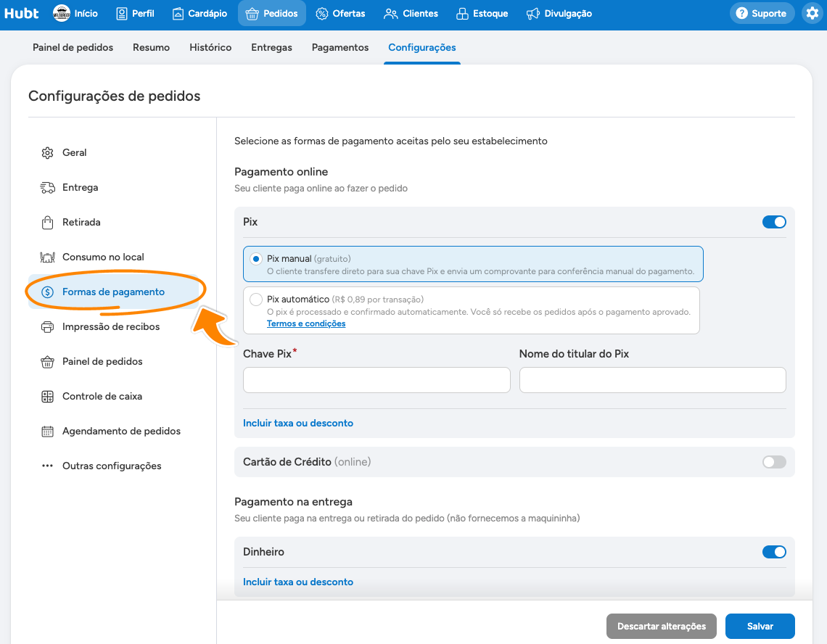Click the bag icon for Retirada
Image resolution: width=827 pixels, height=644 pixels.
coord(47,223)
